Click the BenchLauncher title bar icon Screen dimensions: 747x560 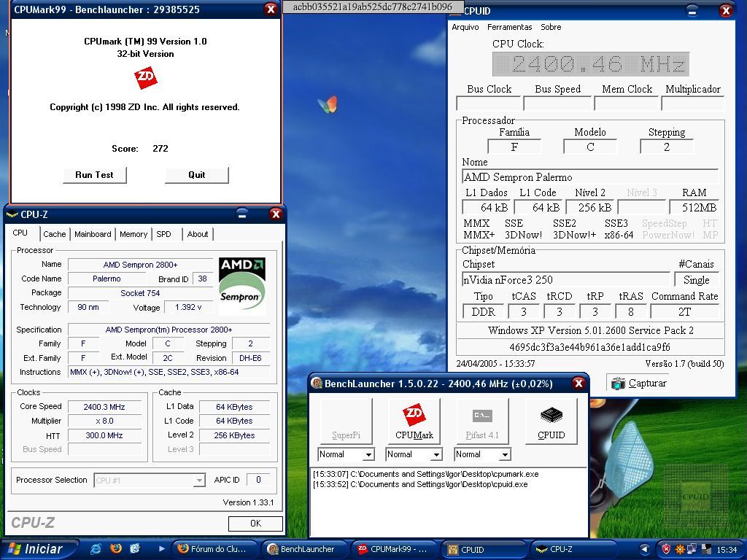(x=317, y=384)
